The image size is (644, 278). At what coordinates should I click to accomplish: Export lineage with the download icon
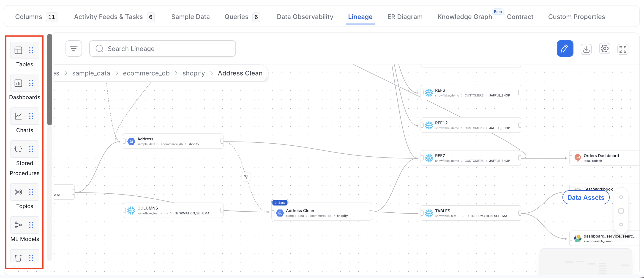[x=586, y=49]
